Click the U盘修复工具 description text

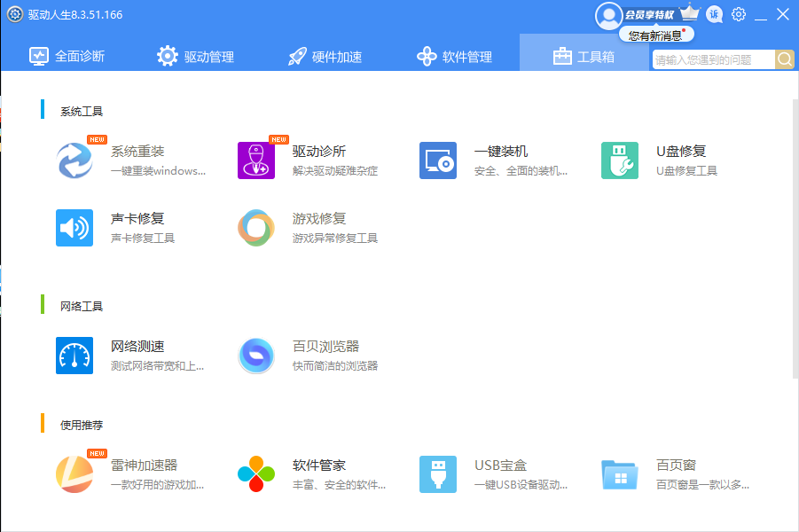coord(686,171)
